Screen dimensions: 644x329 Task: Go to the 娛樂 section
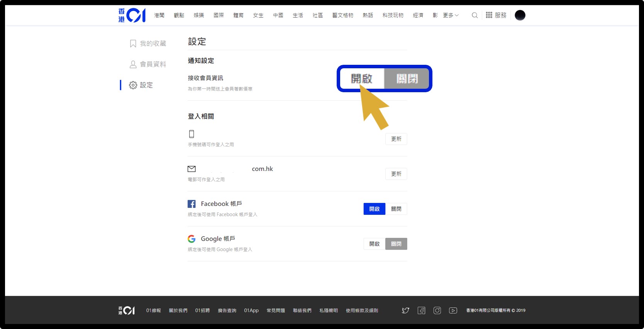tap(199, 15)
